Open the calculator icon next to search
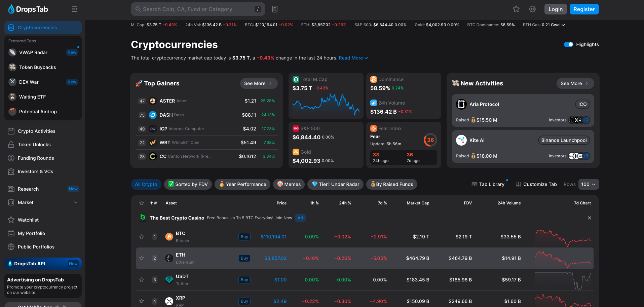 (275, 9)
